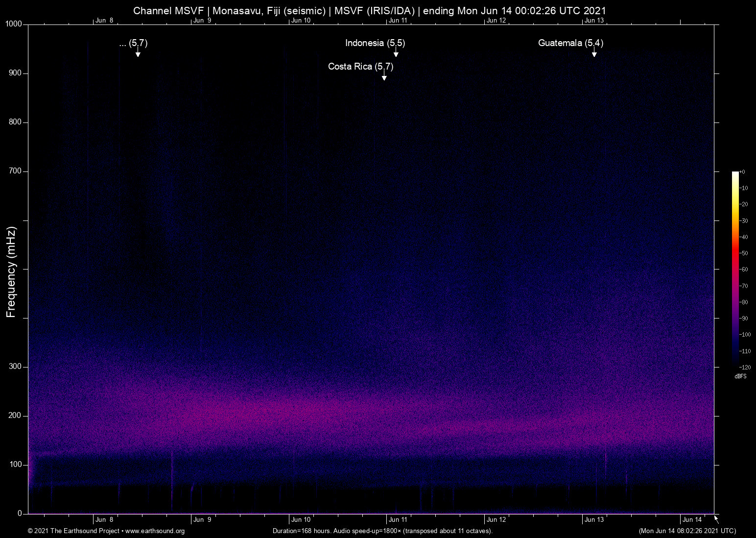The height and width of the screenshot is (538, 756).
Task: Click the 300 frequency tick label
Action: click(x=16, y=367)
